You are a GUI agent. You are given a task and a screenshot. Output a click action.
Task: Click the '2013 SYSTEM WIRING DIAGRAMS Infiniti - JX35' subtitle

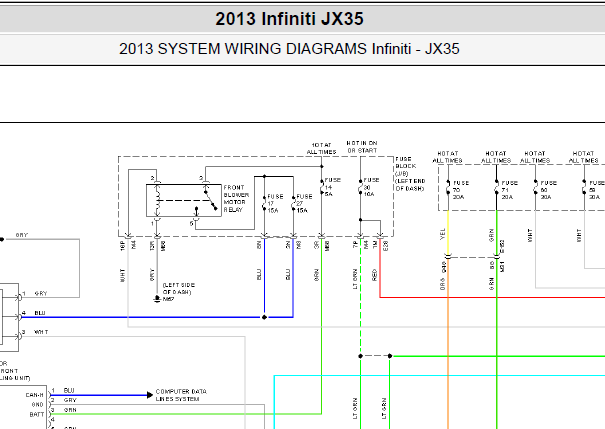(x=289, y=49)
